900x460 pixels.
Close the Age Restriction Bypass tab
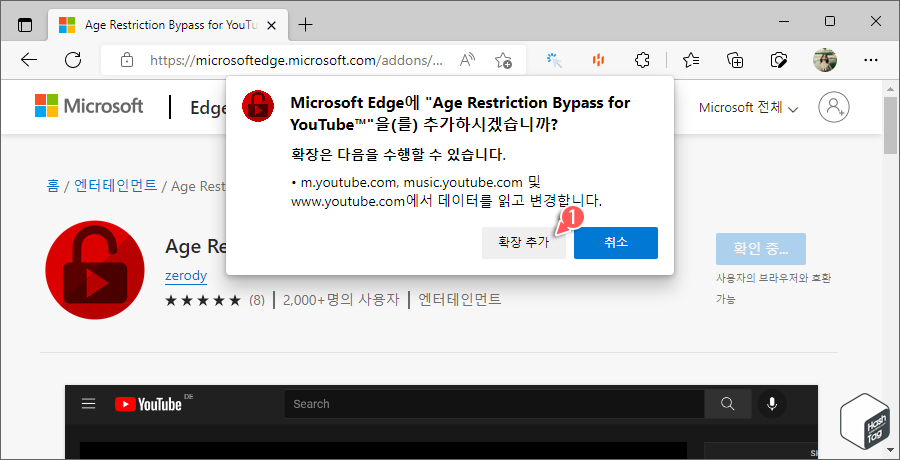coord(272,25)
